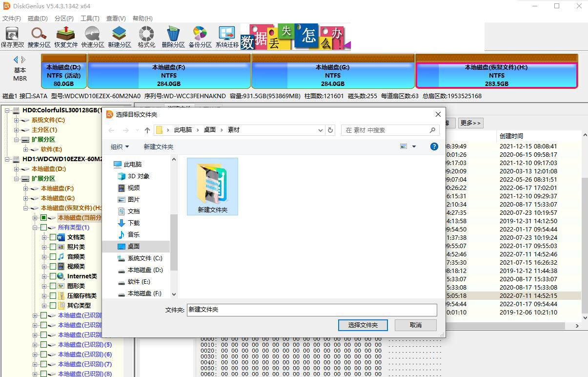Click the Search Partition (搜索分区) toolbar icon
This screenshot has width=588, height=377.
[x=39, y=37]
